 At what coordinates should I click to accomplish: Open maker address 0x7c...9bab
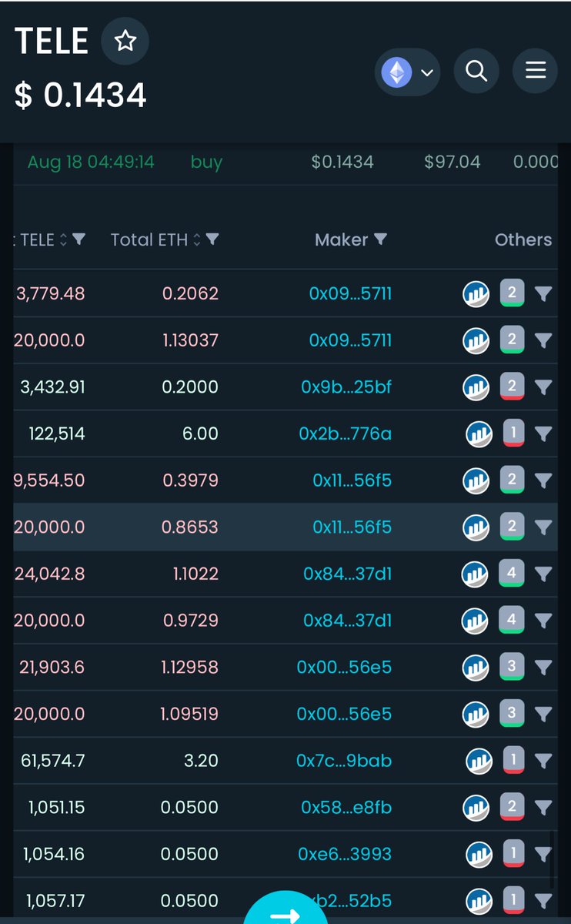344,761
